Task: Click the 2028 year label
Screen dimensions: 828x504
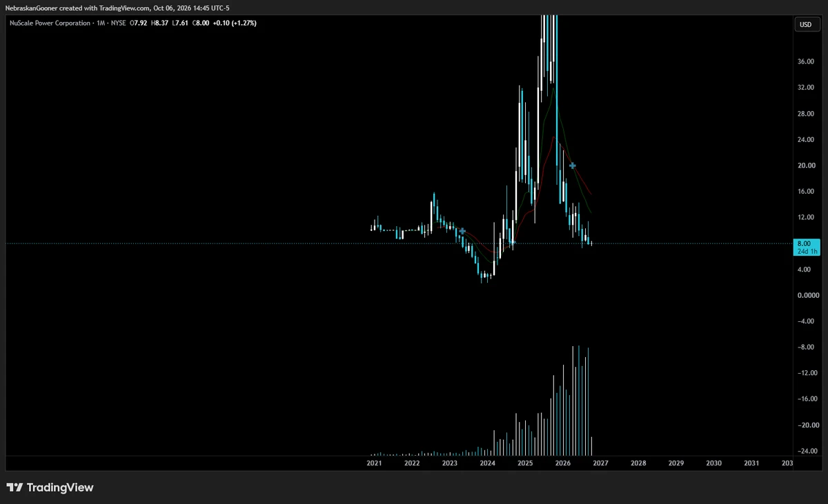Action: click(638, 463)
